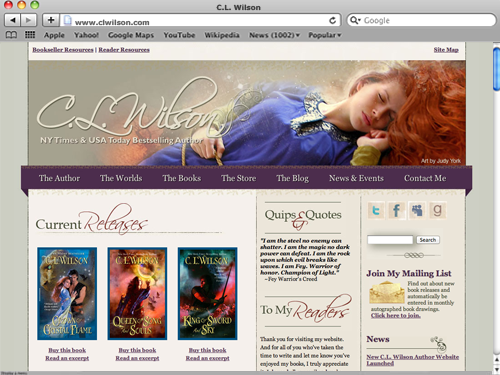Open the Facebook social icon

coord(396,210)
